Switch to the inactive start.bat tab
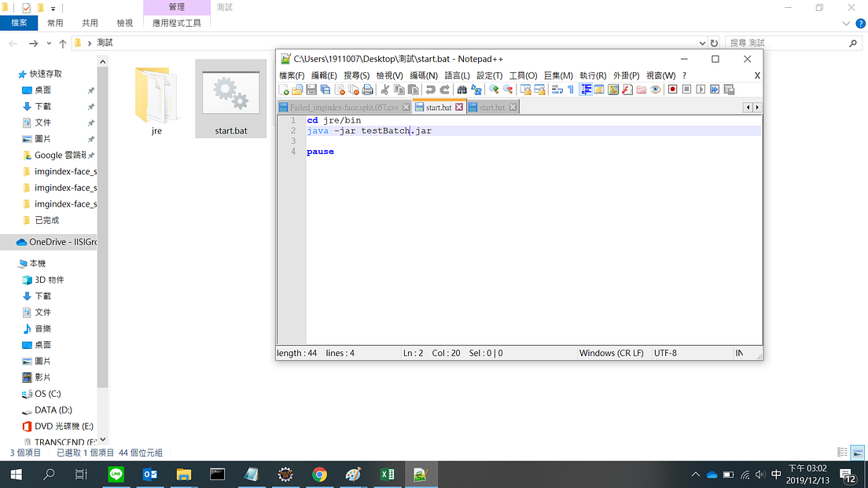 pyautogui.click(x=491, y=108)
